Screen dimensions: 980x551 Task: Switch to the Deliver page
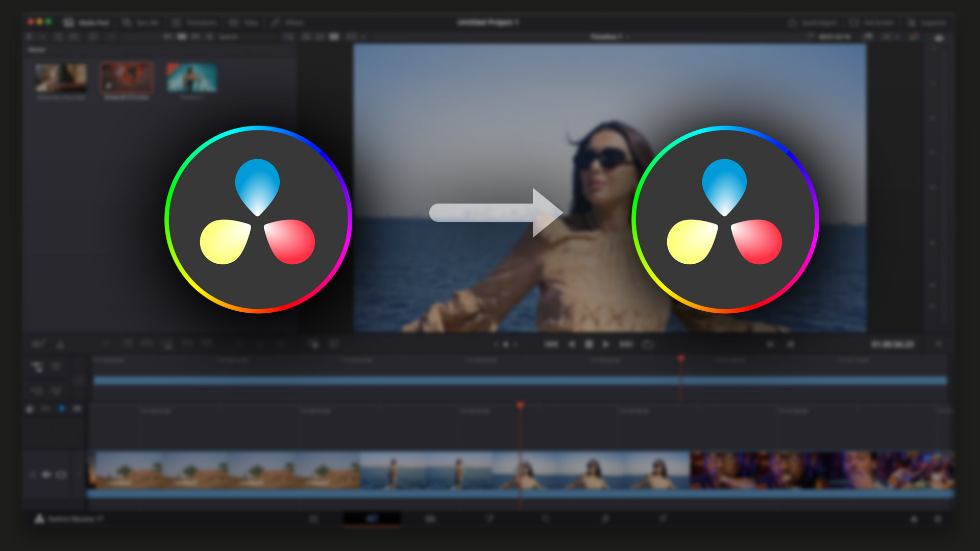point(663,519)
